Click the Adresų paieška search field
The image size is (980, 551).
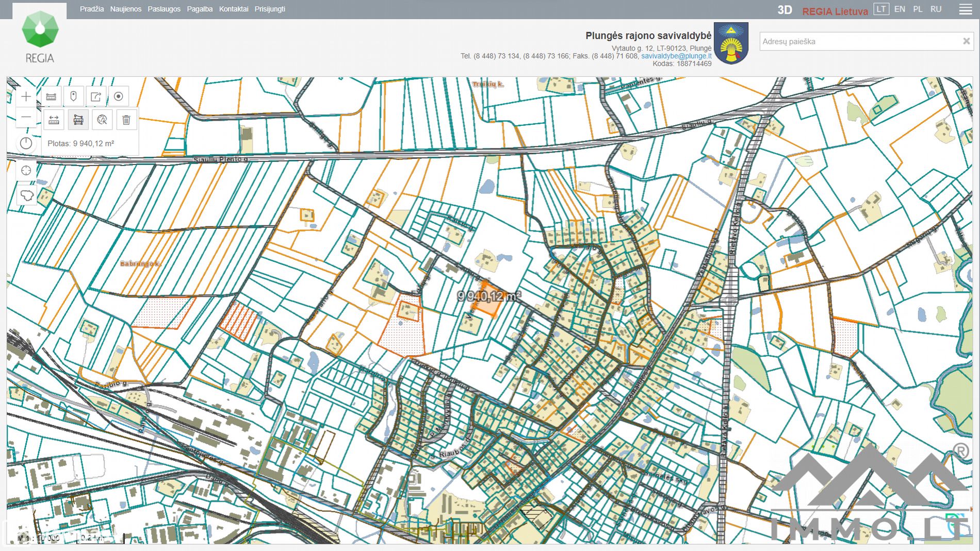tap(859, 41)
